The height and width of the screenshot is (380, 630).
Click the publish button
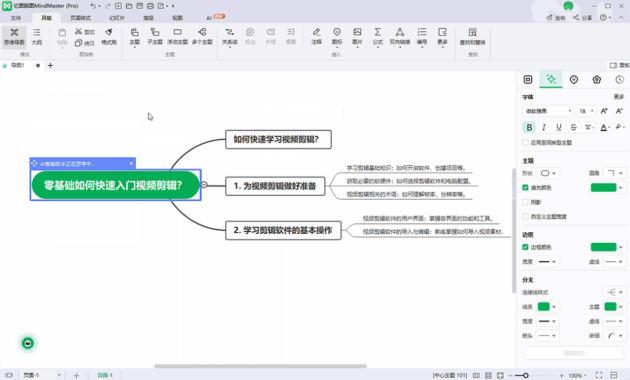pos(556,18)
